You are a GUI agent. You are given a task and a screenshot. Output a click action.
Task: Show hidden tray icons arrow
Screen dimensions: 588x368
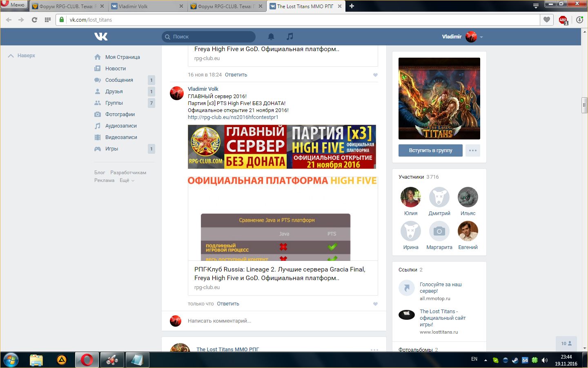pyautogui.click(x=486, y=360)
